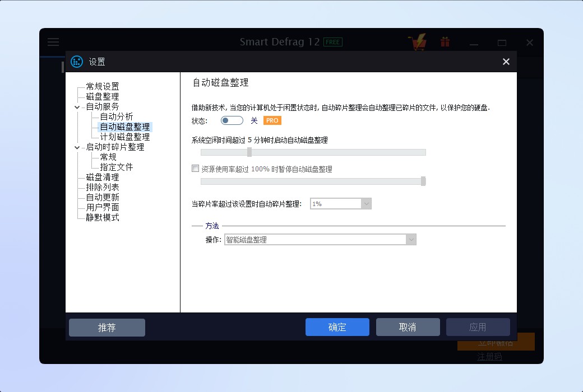Screen dimensions: 583x392
Task: Click the FREE badge in title bar
Action: pyautogui.click(x=333, y=42)
